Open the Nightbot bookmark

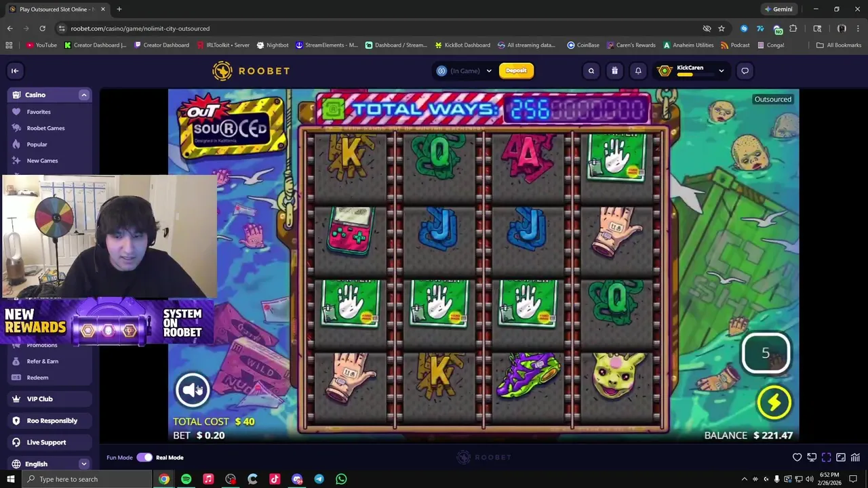273,45
